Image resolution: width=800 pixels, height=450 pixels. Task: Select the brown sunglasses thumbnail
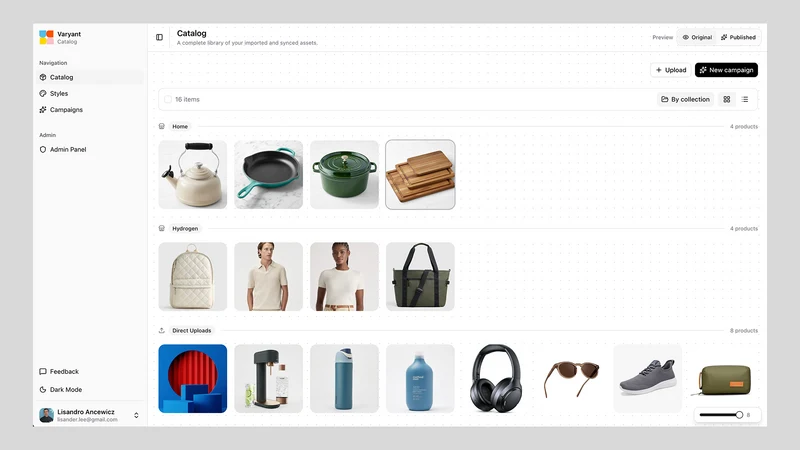point(572,379)
